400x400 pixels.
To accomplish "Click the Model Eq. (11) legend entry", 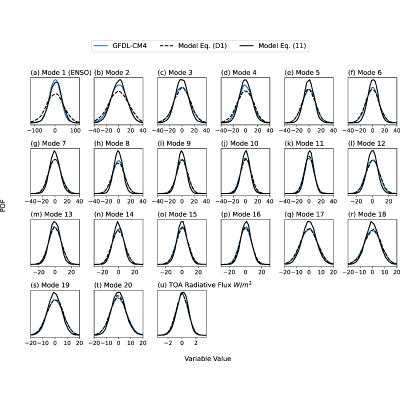I will coord(273,46).
